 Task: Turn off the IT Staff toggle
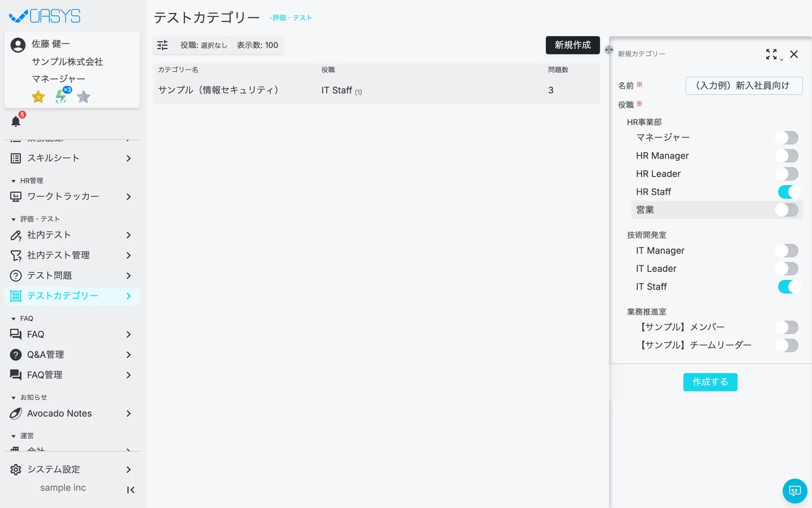coord(789,287)
